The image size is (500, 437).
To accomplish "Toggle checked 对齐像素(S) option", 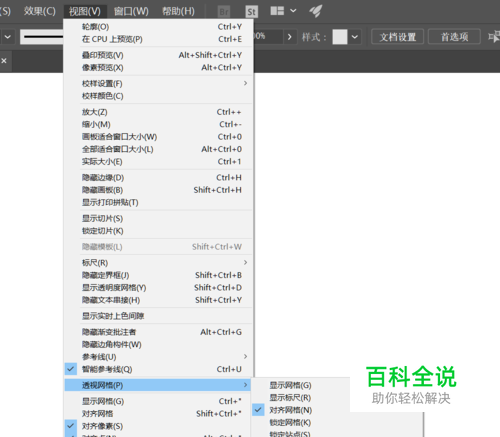I will 158,426.
